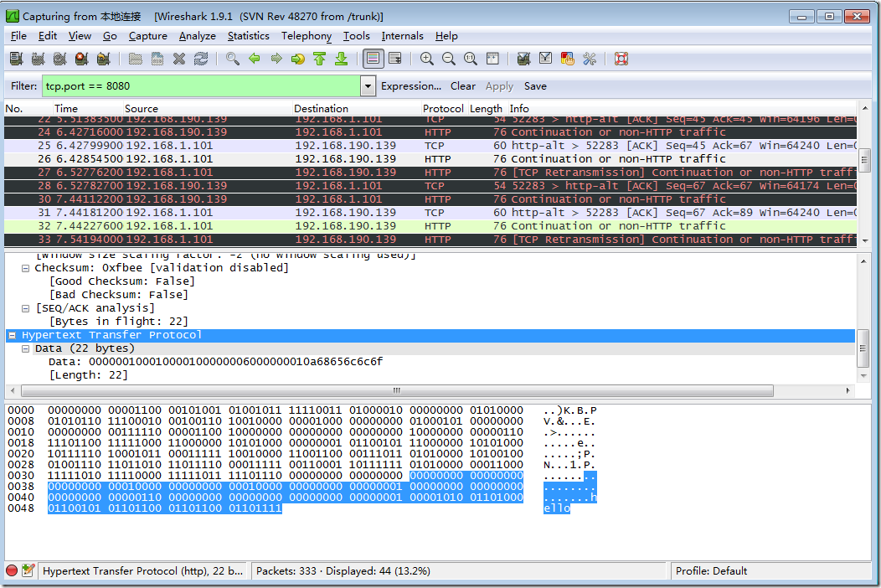Edit capture comments status bar icon

[x=28, y=570]
